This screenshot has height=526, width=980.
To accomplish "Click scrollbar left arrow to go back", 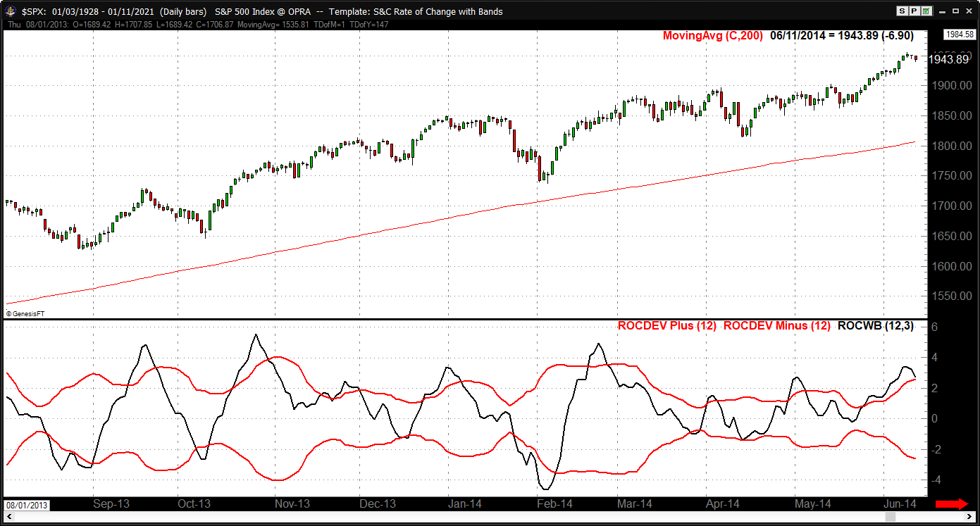I will [8, 518].
